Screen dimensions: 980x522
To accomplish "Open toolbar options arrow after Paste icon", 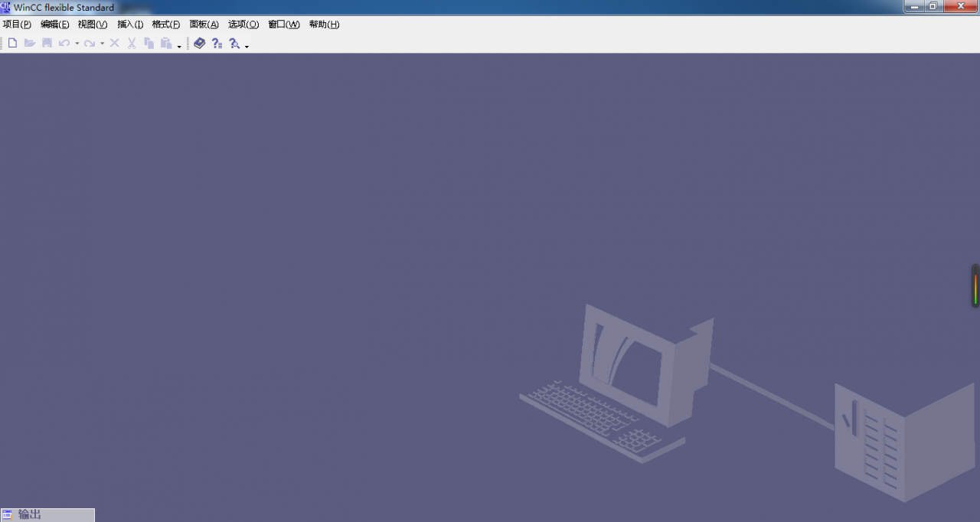I will [179, 46].
